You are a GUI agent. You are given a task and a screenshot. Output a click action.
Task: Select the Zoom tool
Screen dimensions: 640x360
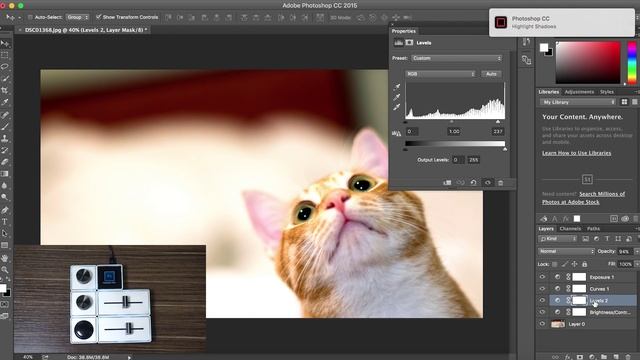(x=5, y=270)
